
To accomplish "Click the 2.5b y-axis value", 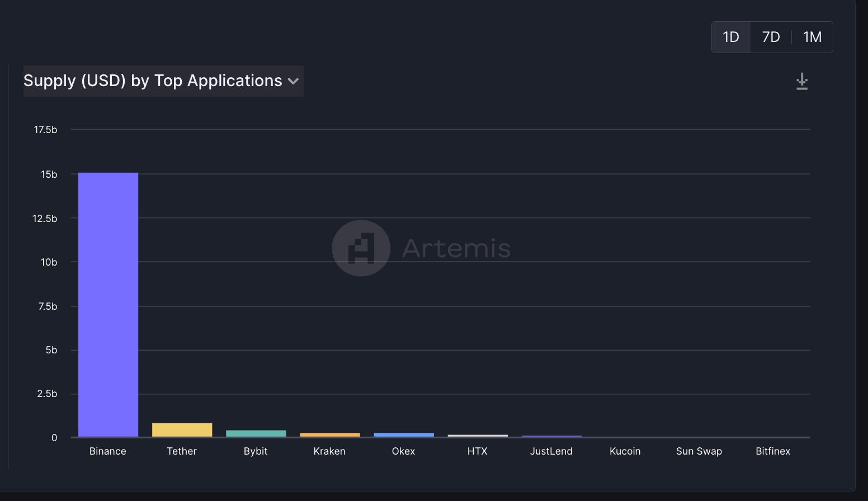I will [x=47, y=394].
